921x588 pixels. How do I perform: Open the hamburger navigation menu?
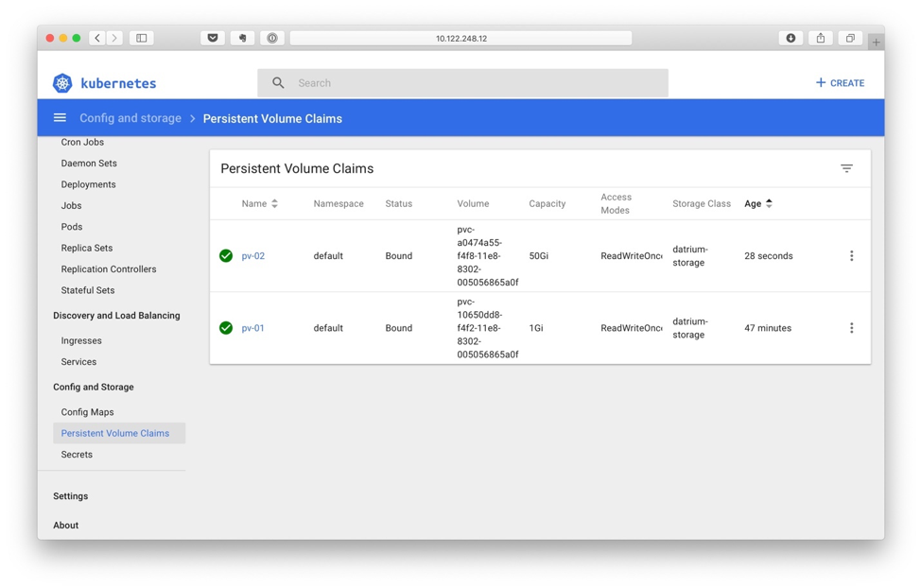(x=60, y=117)
